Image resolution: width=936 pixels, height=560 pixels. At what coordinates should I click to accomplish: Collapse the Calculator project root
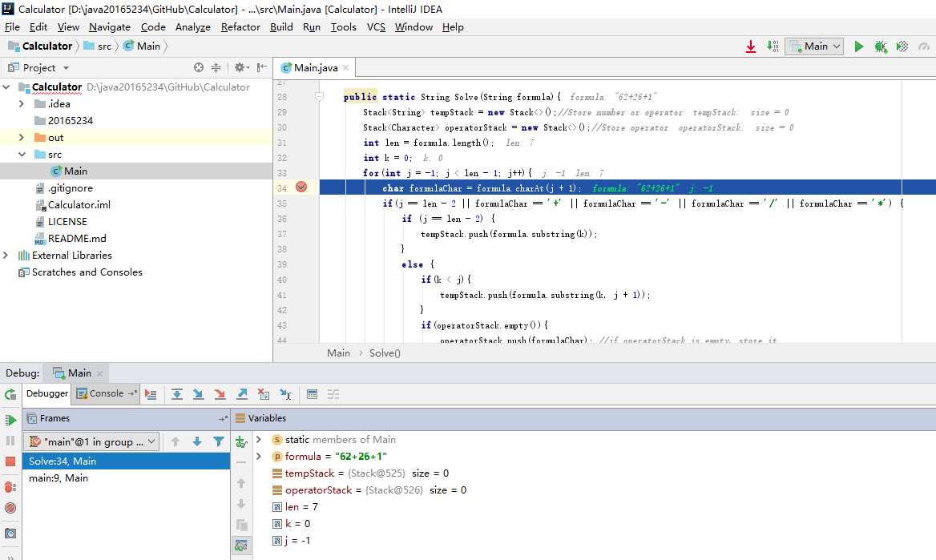point(6,87)
